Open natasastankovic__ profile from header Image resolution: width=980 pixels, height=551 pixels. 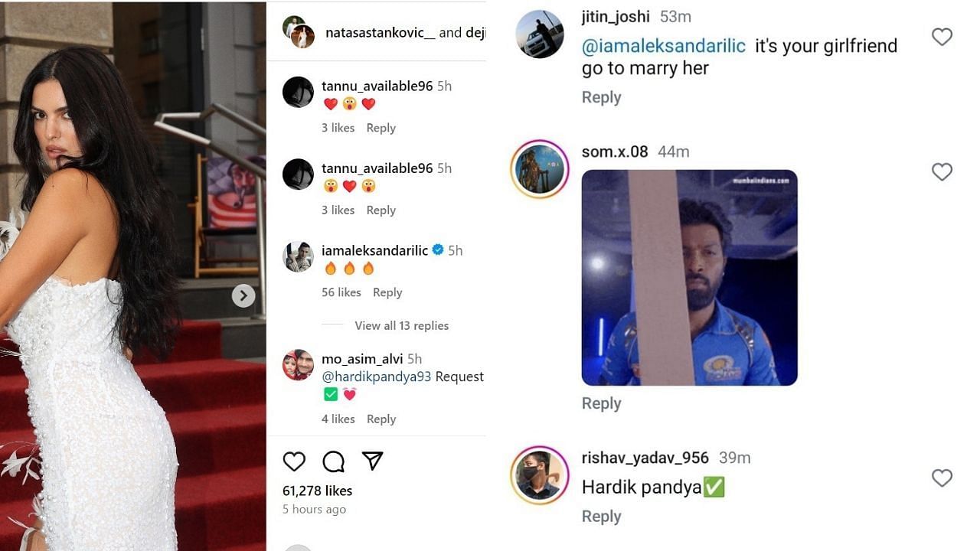click(380, 32)
